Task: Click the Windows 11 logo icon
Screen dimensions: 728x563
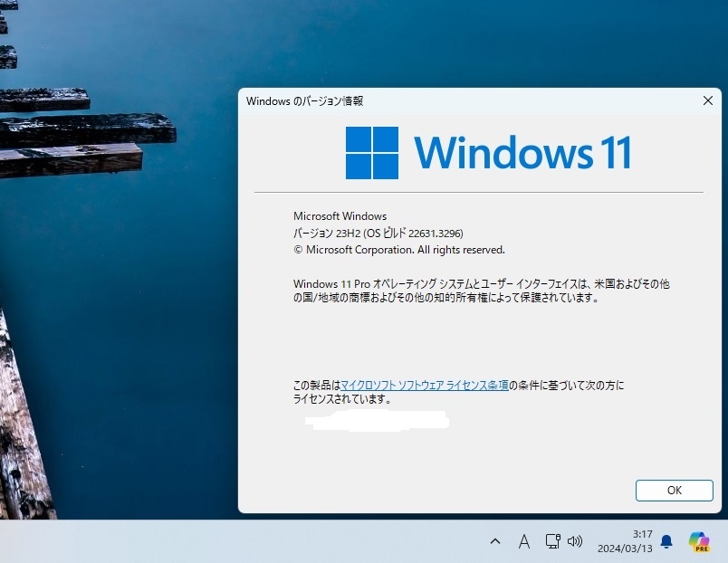Action: pyautogui.click(x=372, y=153)
